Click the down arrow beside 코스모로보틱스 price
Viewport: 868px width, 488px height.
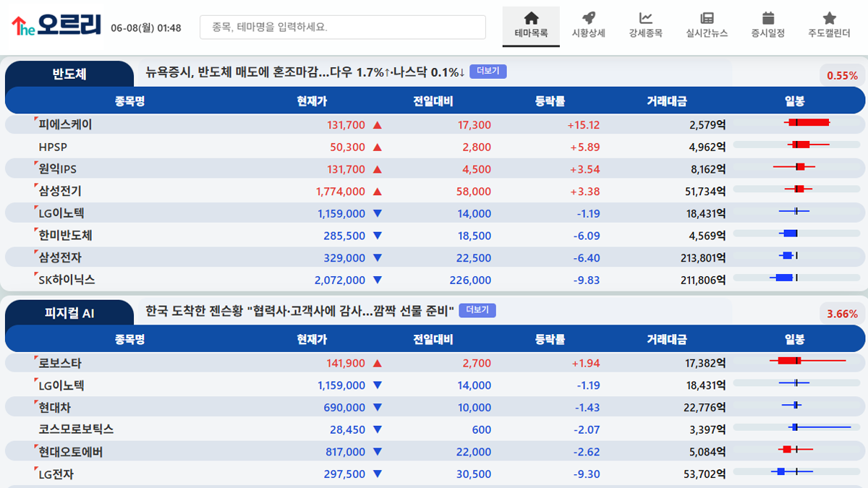pos(376,430)
